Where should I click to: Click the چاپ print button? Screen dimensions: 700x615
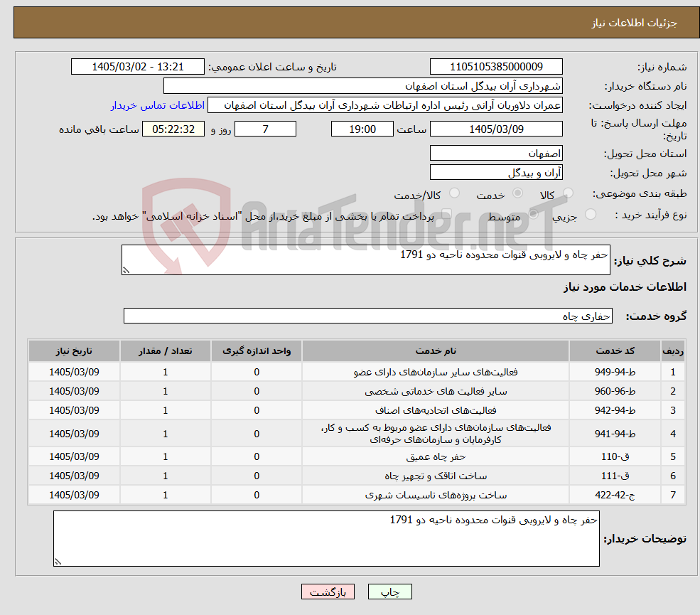[389, 592]
